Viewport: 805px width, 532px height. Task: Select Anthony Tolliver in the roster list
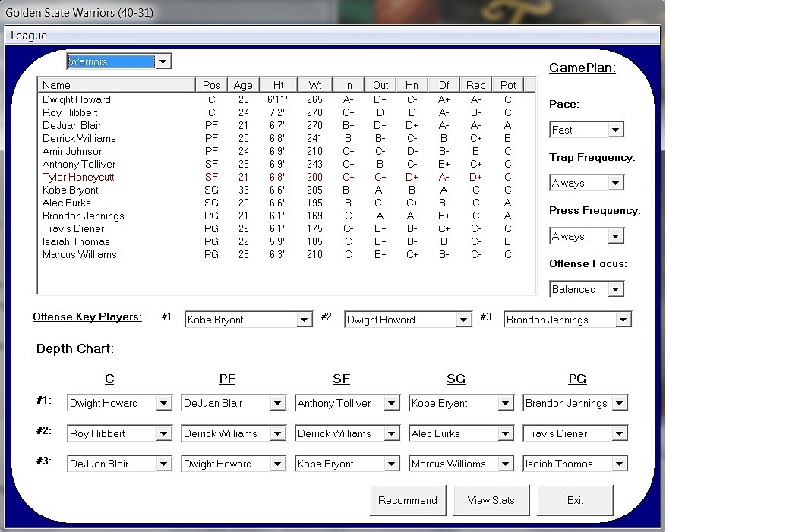click(286, 164)
